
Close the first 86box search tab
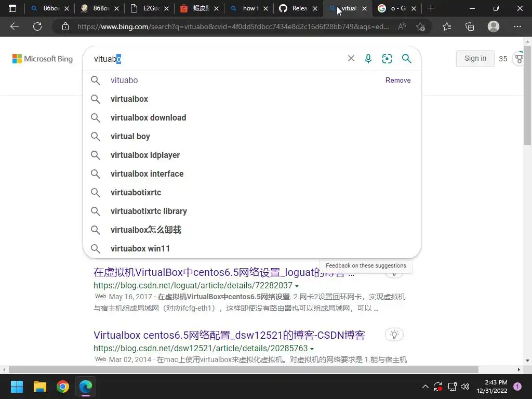[x=67, y=8]
